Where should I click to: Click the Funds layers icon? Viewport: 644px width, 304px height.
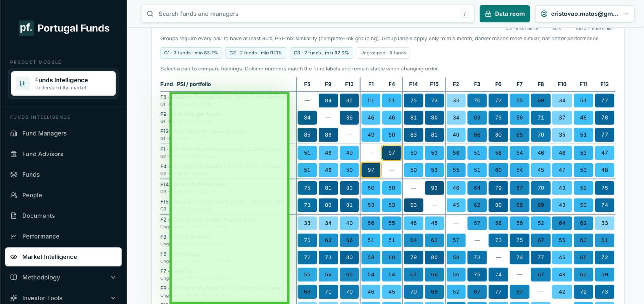tap(14, 174)
